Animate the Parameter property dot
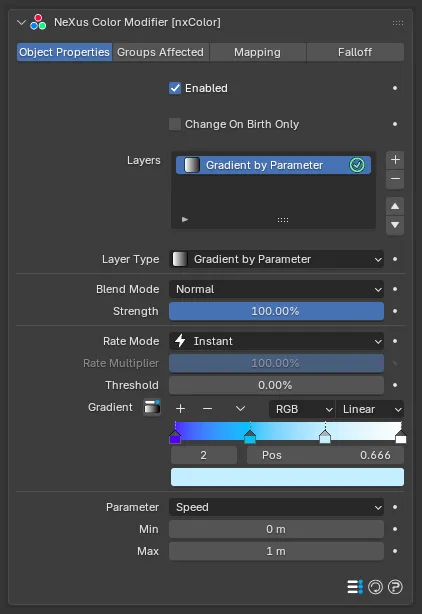 [395, 507]
